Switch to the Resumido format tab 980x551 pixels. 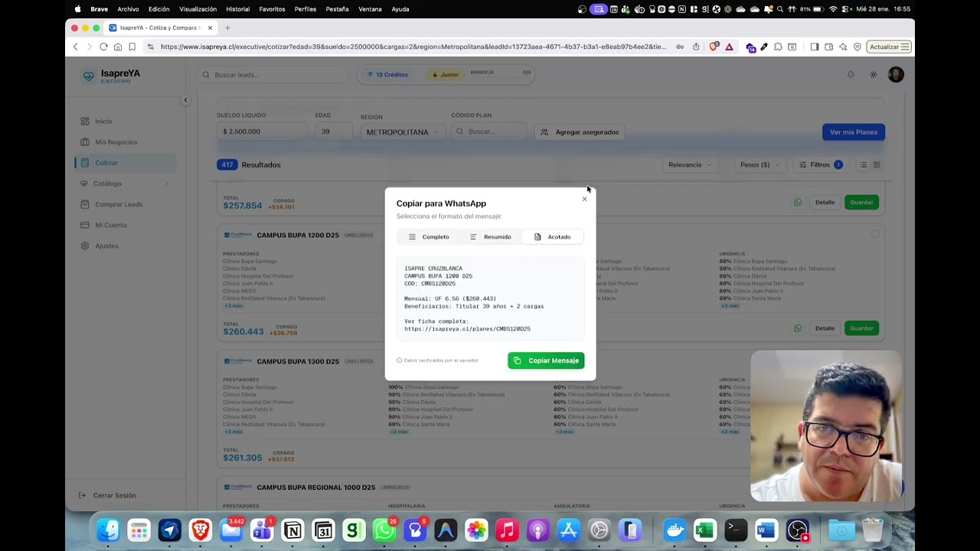point(490,237)
